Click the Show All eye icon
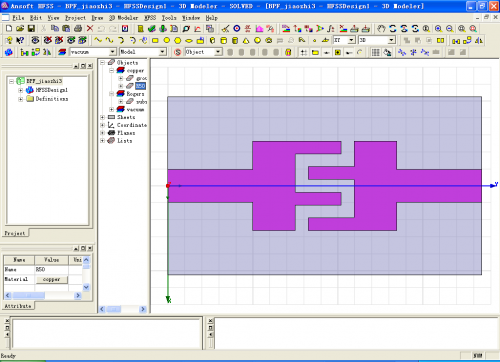Image resolution: width=500 pixels, height=362 pixels. pos(35,40)
